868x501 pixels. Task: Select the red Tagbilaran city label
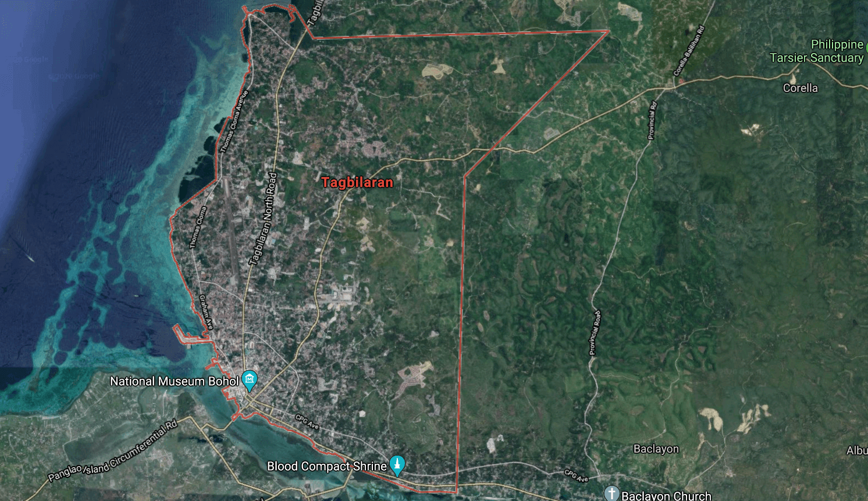[x=357, y=182]
